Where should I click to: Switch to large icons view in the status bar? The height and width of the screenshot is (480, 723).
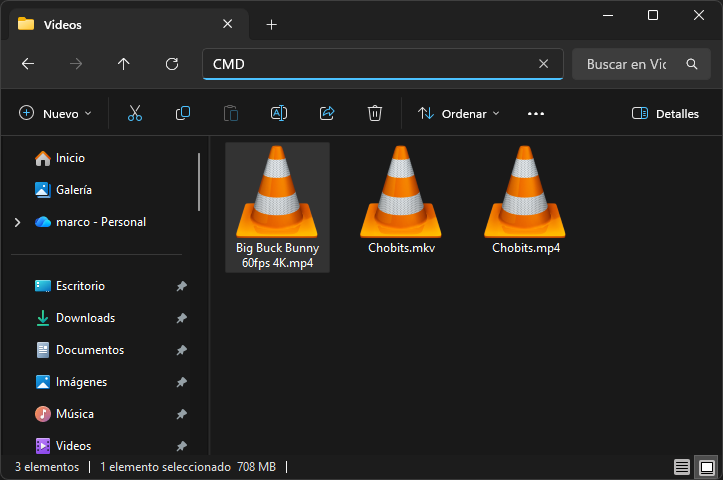(x=706, y=467)
